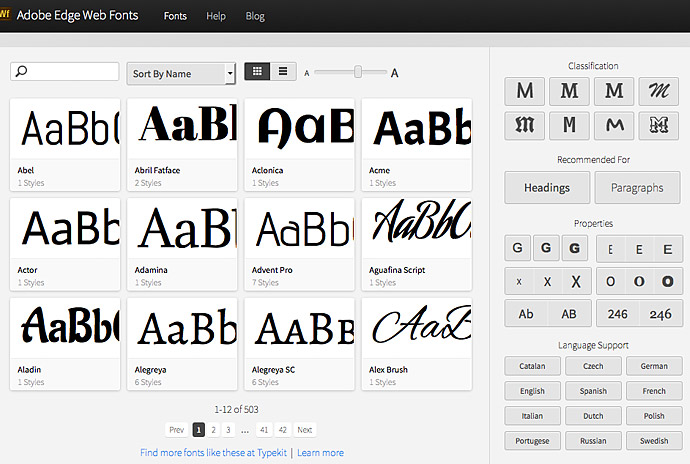The width and height of the screenshot is (690, 464).
Task: Select heavy weight G property
Action: click(x=574, y=248)
